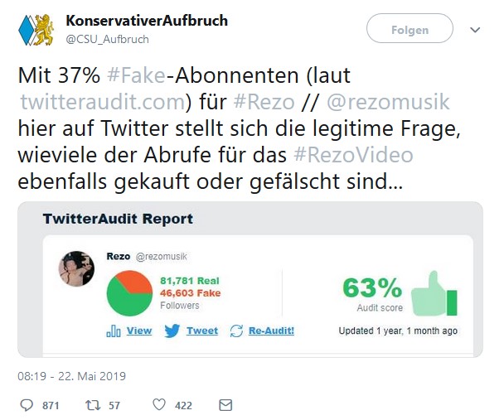The image size is (504, 420).
Task: Click the Re-Audit refresh arrows icon
Action: [236, 331]
